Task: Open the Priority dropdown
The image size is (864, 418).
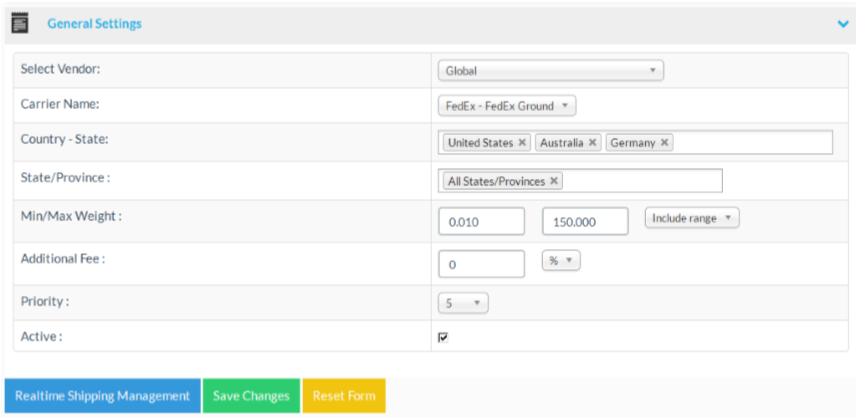Action: coord(463,303)
